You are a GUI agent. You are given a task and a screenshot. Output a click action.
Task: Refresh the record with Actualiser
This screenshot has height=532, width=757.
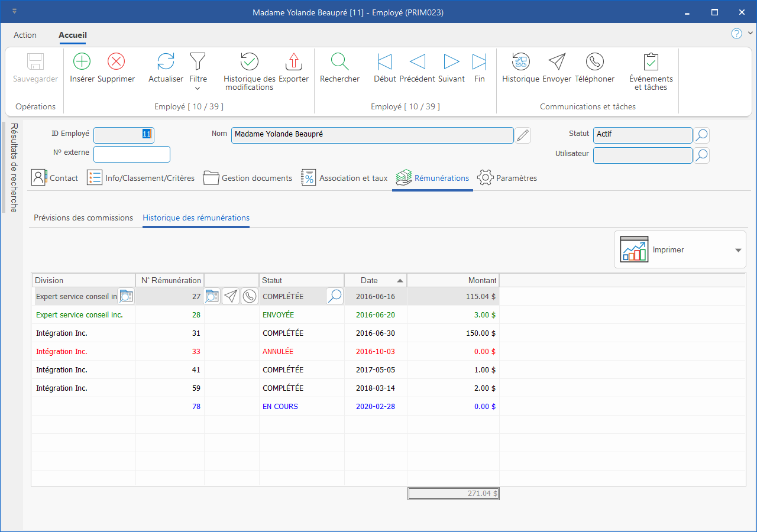click(166, 62)
